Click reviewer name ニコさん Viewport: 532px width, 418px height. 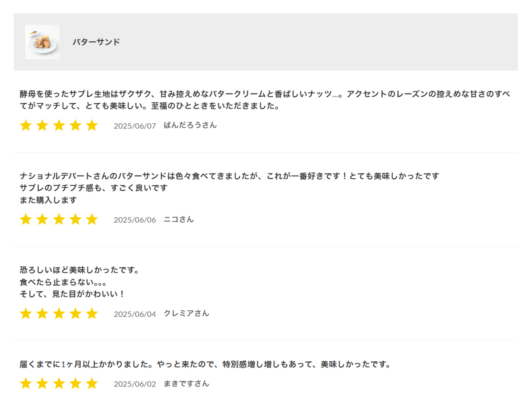(179, 219)
